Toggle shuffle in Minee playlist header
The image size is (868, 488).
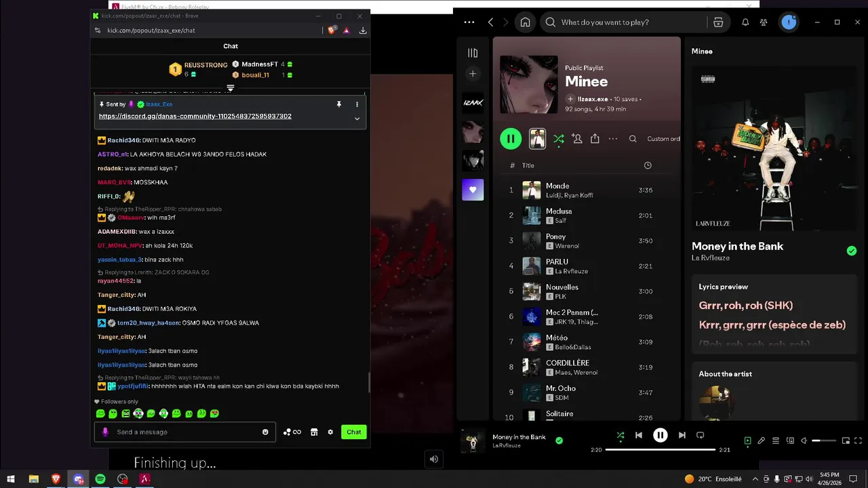(x=558, y=139)
